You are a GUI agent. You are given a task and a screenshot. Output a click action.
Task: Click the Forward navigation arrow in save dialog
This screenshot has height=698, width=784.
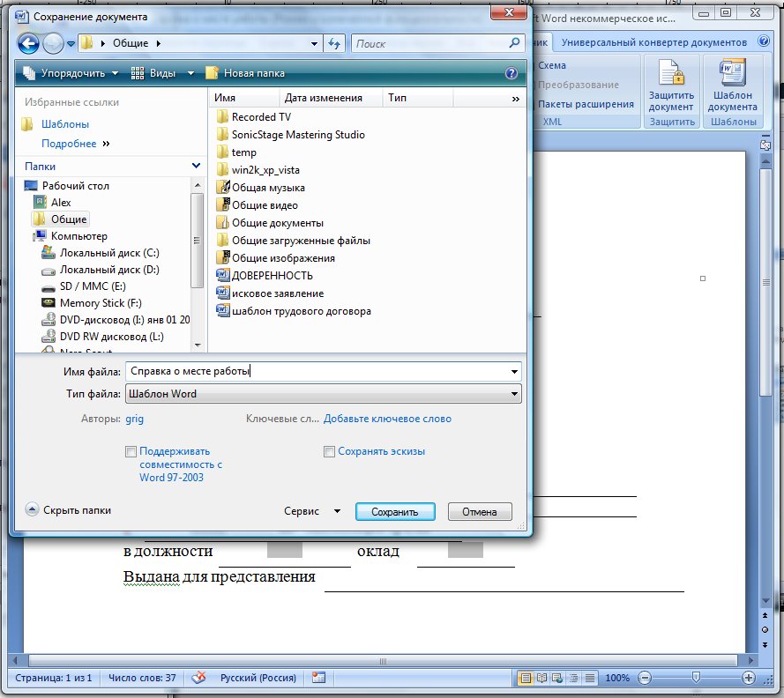53,43
